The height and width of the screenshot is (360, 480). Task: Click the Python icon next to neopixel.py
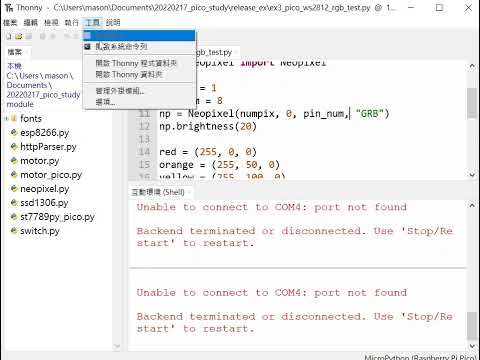14,188
